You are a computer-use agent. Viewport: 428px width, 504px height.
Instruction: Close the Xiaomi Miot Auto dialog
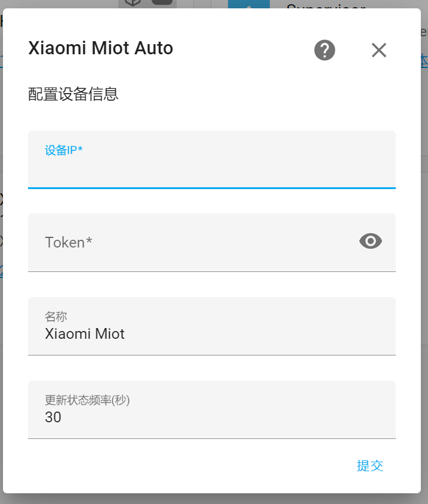[379, 50]
